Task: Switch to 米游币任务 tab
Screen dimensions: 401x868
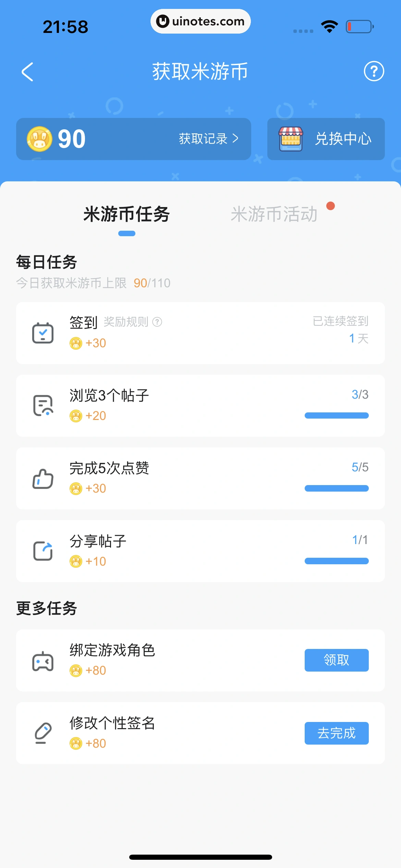Action: (126, 215)
